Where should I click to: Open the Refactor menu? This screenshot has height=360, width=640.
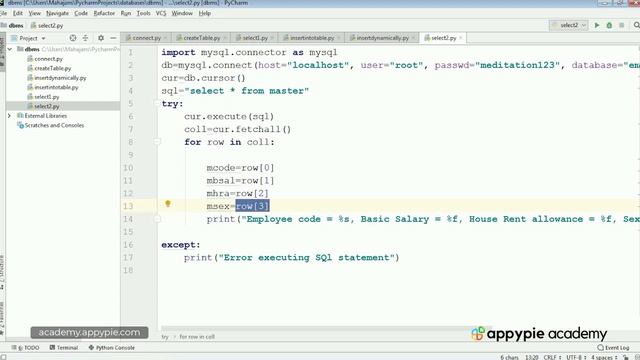104,13
